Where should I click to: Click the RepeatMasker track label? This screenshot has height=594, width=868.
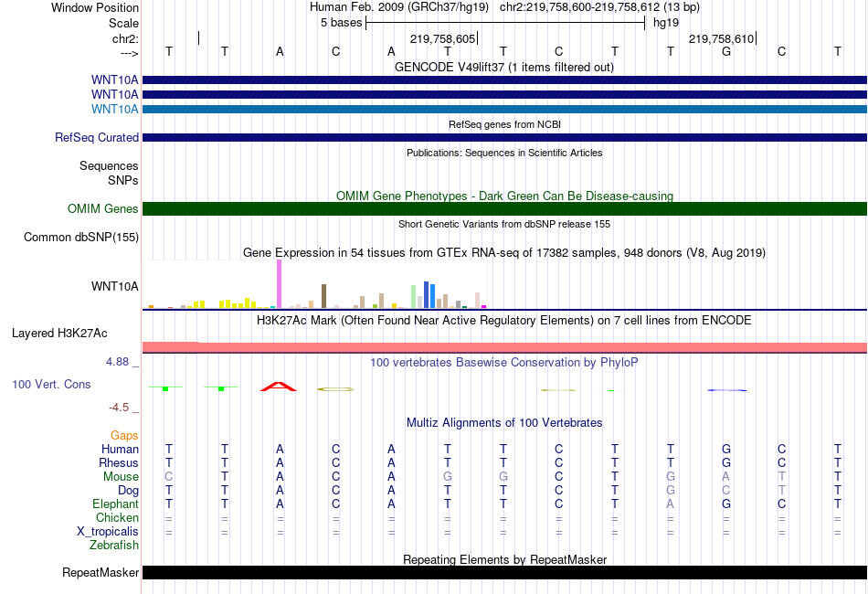coord(101,572)
